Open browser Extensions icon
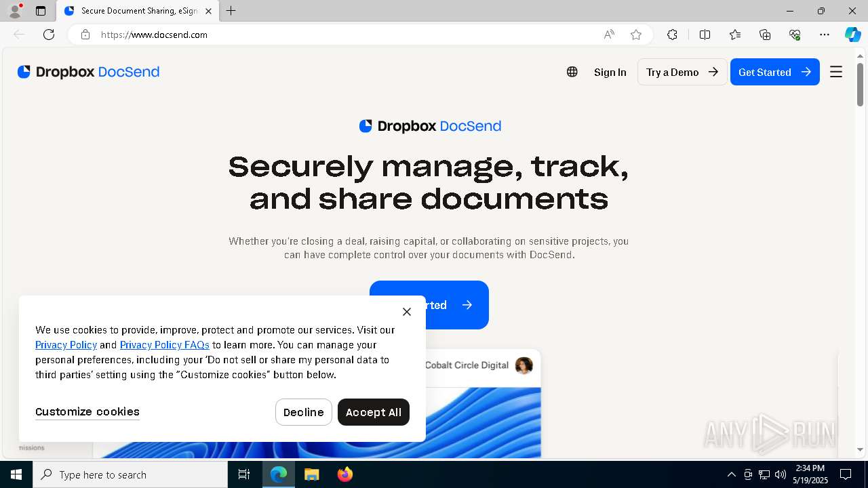 (x=672, y=35)
